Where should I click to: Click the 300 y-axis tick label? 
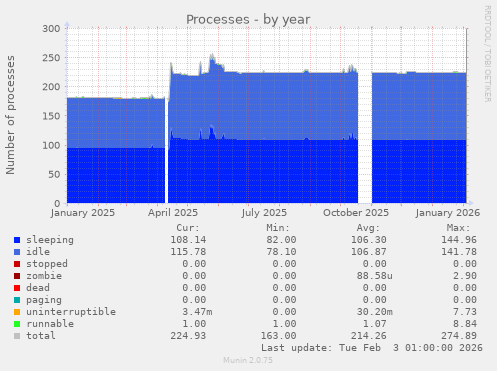point(51,29)
